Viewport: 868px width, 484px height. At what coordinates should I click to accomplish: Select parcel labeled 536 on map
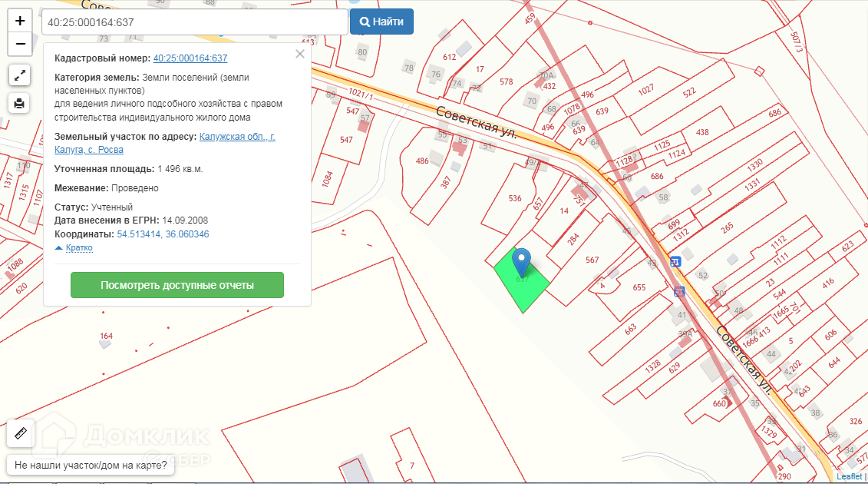[515, 198]
